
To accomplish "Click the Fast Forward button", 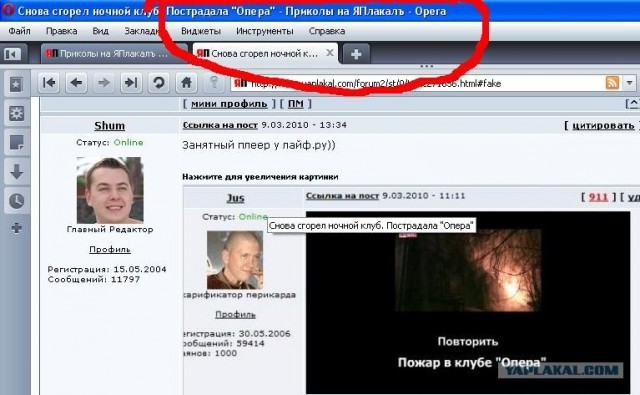I will (x=131, y=83).
